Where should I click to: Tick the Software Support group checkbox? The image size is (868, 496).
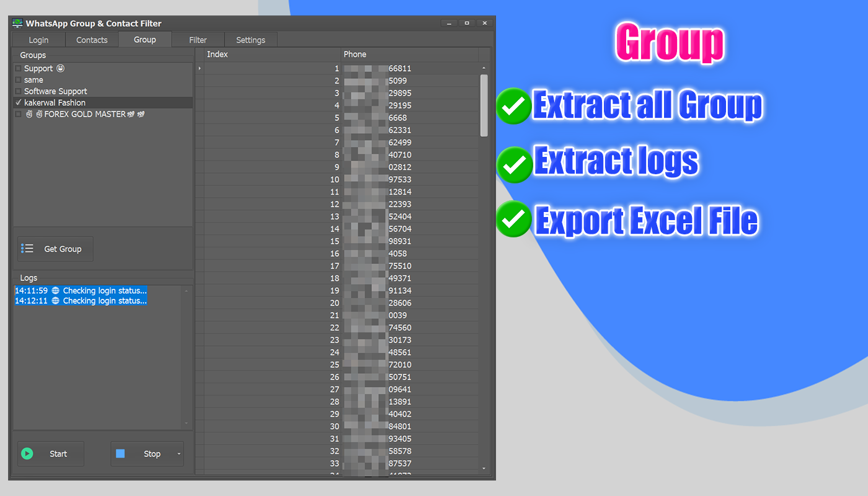19,91
